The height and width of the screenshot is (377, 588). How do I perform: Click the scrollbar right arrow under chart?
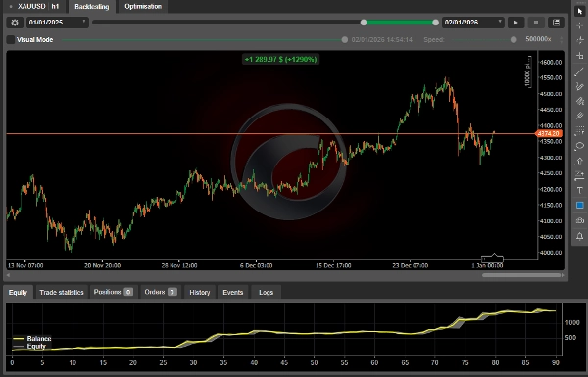point(563,275)
